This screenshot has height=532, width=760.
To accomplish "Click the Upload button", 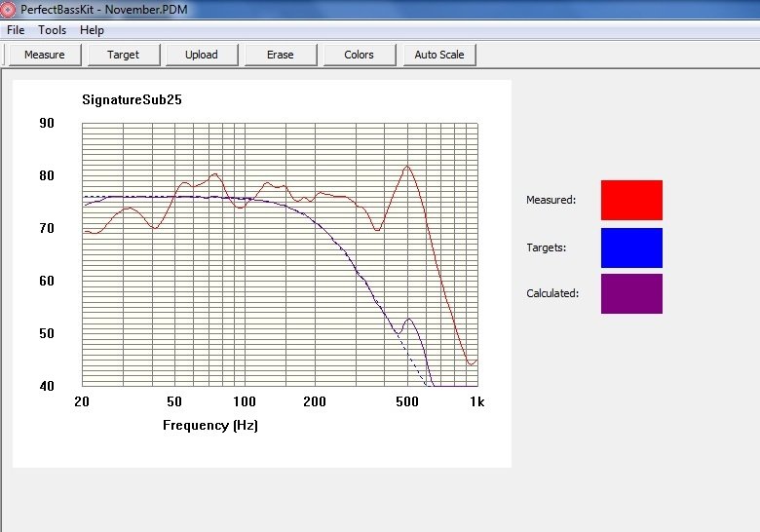I will coord(202,55).
